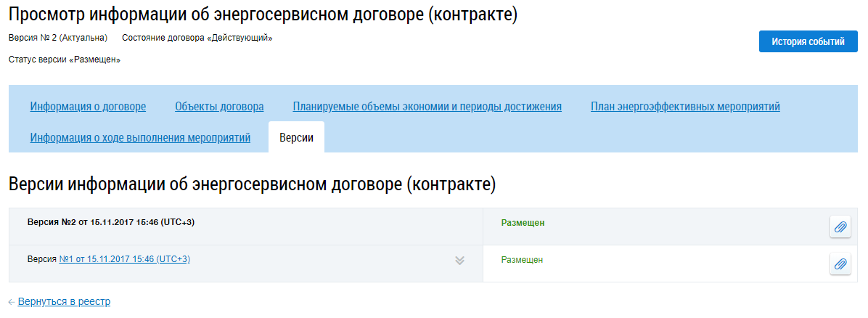Click the Версия №2 от 15.11.2017 row title
Image resolution: width=868 pixels, height=318 pixels.
pyautogui.click(x=110, y=222)
